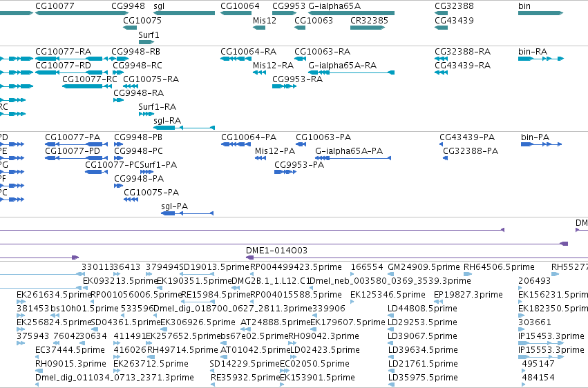
Task: Click the Surf1-RA transcript label
Action: point(158,107)
